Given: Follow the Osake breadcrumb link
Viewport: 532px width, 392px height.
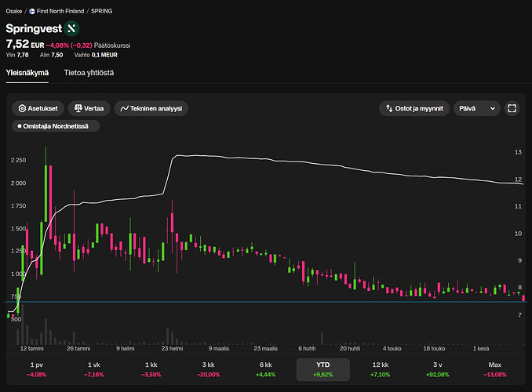Looking at the screenshot, I should 14,11.
